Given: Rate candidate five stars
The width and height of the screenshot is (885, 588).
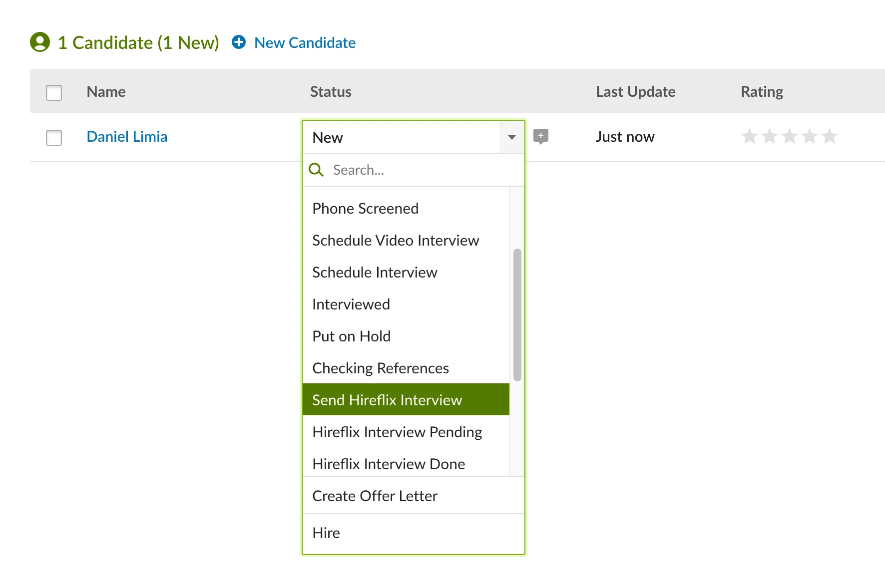Looking at the screenshot, I should click(x=830, y=136).
